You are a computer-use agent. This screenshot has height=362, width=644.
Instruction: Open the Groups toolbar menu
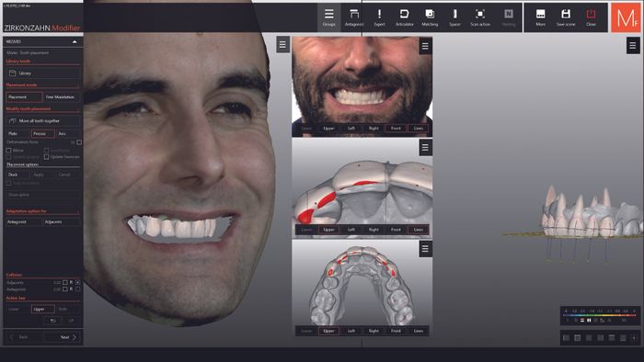coord(328,17)
